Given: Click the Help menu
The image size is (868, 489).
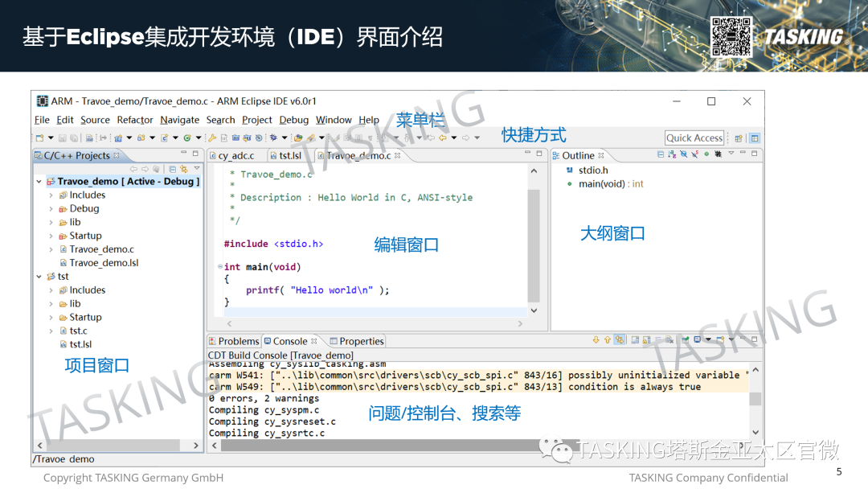Looking at the screenshot, I should [369, 120].
